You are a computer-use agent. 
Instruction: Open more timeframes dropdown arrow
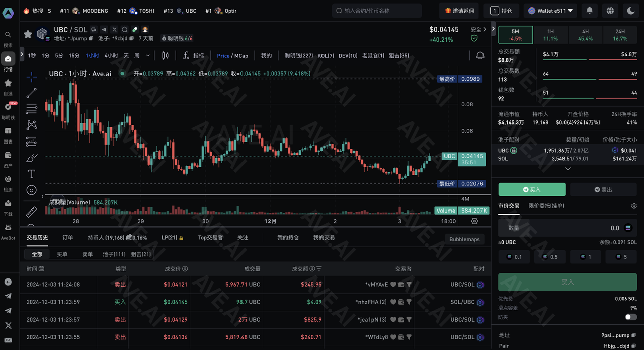point(148,56)
